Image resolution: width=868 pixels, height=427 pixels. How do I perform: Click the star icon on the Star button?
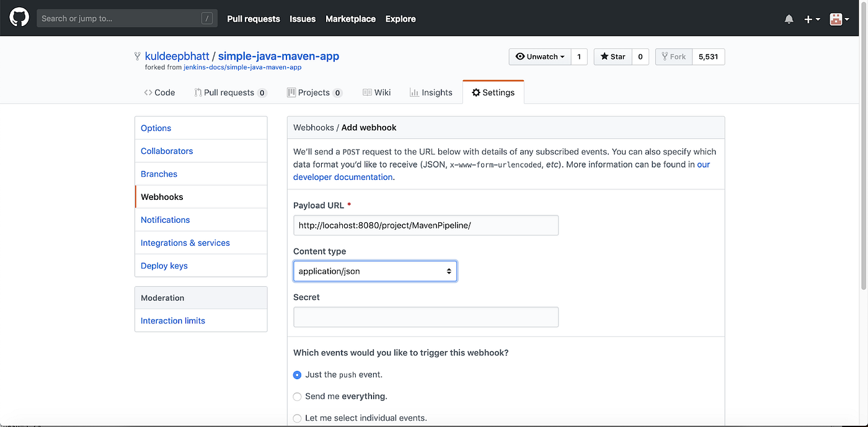[x=604, y=56]
